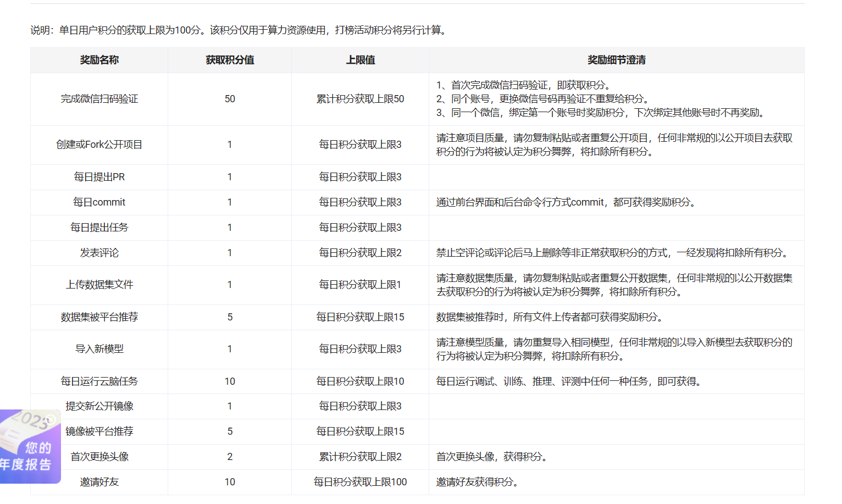This screenshot has width=842, height=504.
Task: Select the 每日提出任务 reward name
Action: pos(99,228)
